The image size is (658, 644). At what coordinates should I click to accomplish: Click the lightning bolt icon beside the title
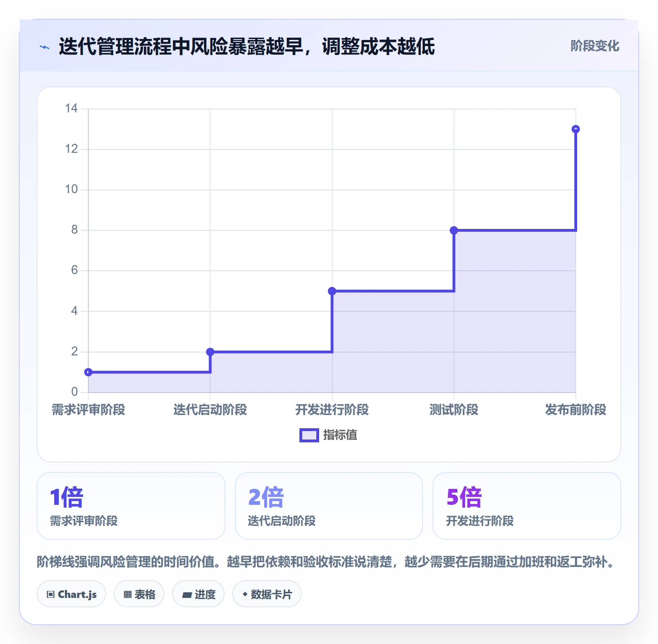pos(45,47)
